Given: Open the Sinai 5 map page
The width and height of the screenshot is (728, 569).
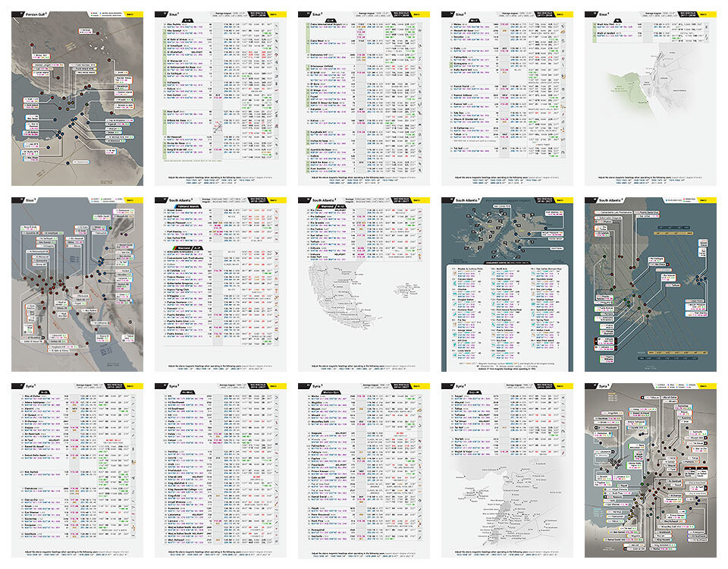Looking at the screenshot, I should (x=77, y=284).
